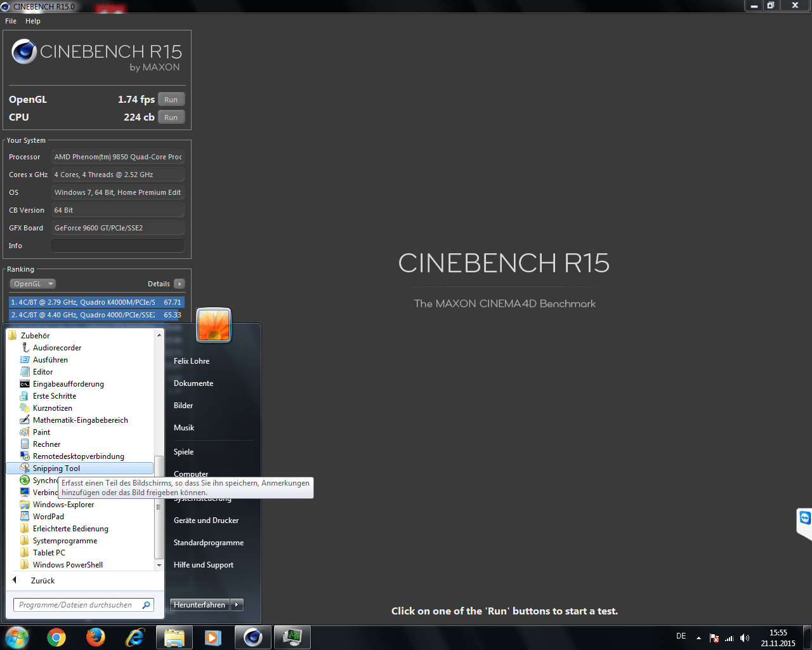Open Internet Explorer from the taskbar
This screenshot has height=650, width=812.
(x=135, y=637)
